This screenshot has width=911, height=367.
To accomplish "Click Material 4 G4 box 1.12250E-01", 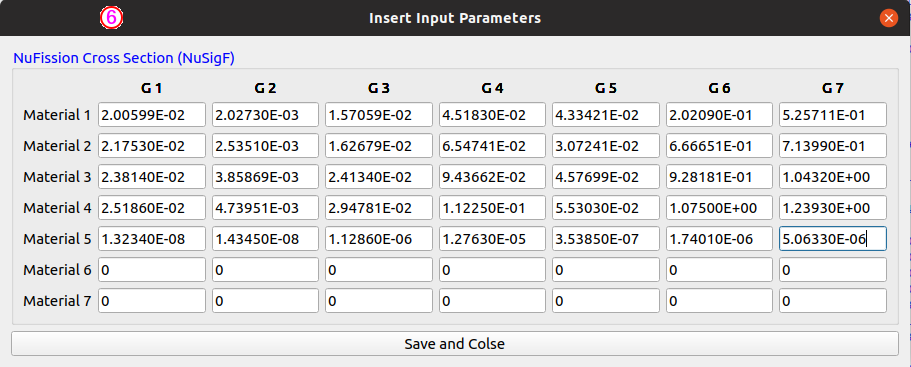I will coord(492,208).
